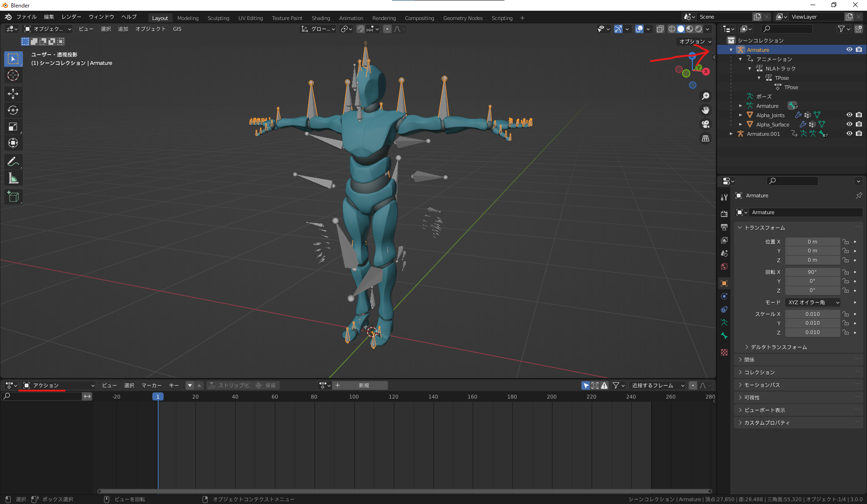Enable proportional editing in the header
Viewport: 867px width, 504px height.
[387, 29]
